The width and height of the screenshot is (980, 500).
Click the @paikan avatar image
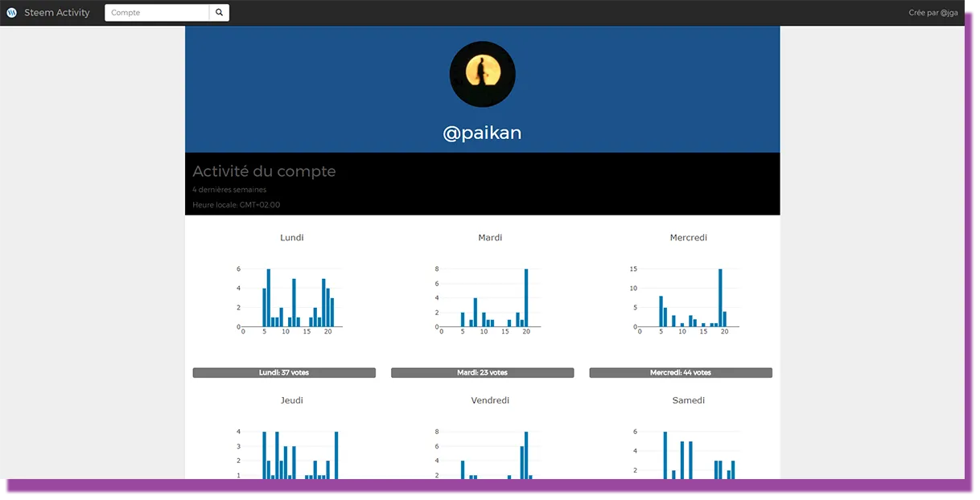coord(482,74)
